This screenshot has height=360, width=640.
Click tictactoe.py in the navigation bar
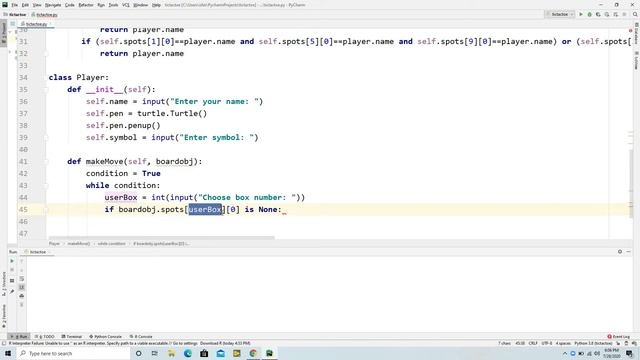click(x=44, y=15)
